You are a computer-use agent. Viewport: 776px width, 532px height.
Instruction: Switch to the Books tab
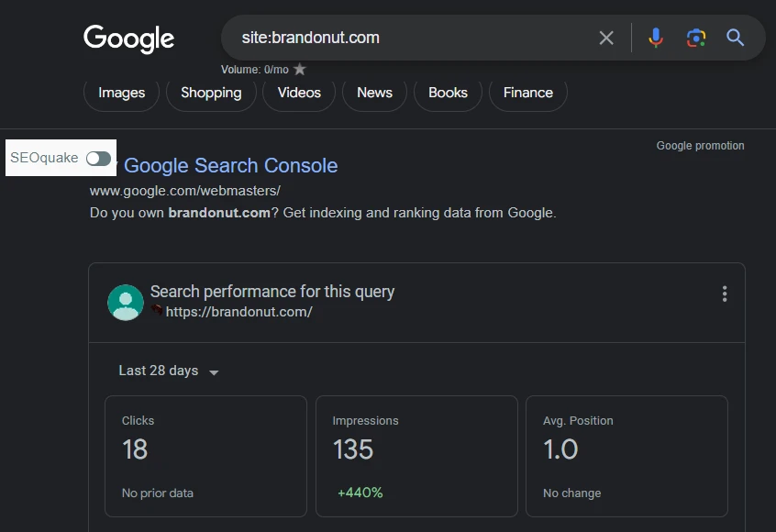pyautogui.click(x=448, y=93)
